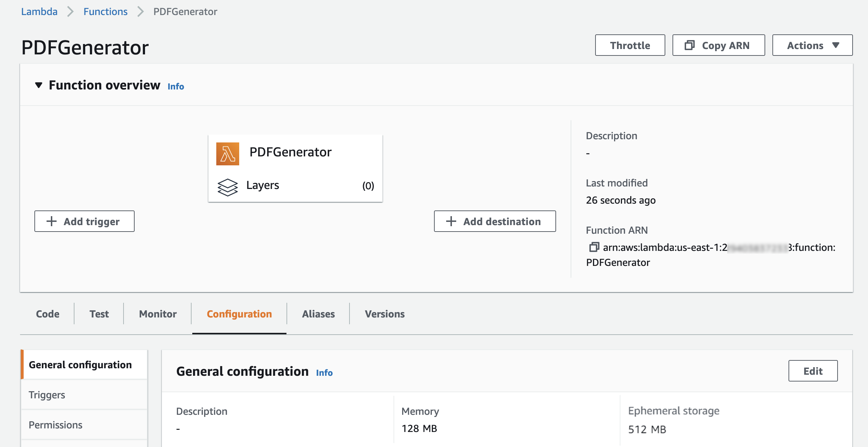Select the Code tab
The image size is (868, 447).
(47, 314)
